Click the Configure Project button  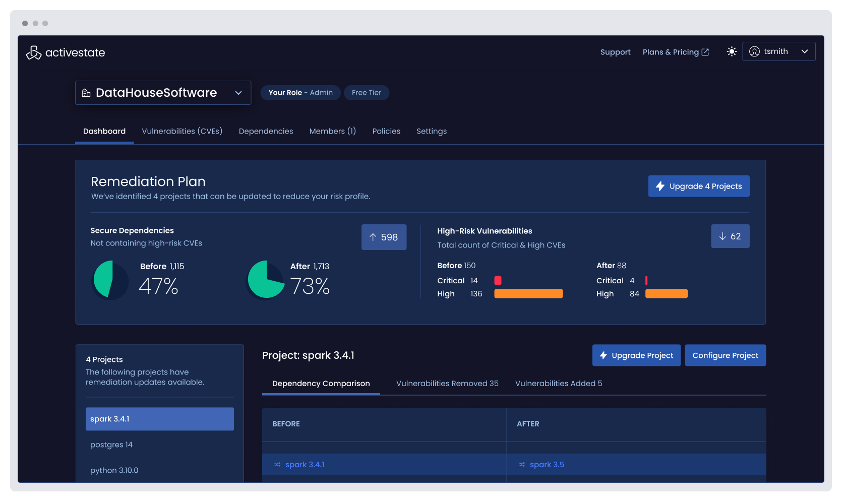point(725,355)
